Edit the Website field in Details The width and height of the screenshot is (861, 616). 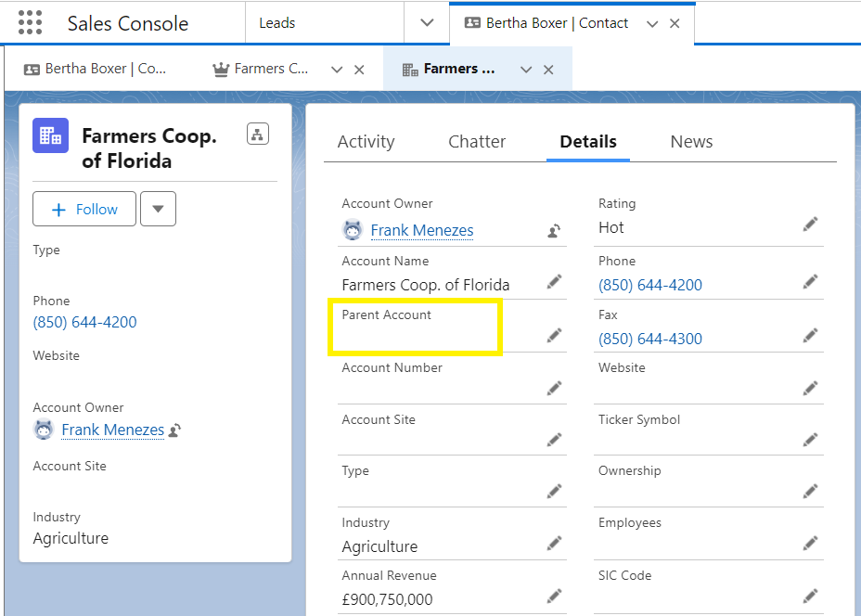[x=811, y=388]
